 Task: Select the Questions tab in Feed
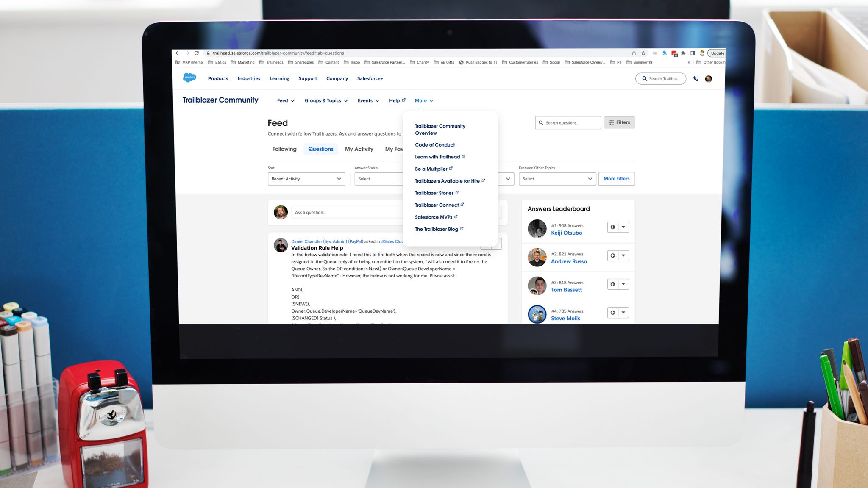point(320,148)
